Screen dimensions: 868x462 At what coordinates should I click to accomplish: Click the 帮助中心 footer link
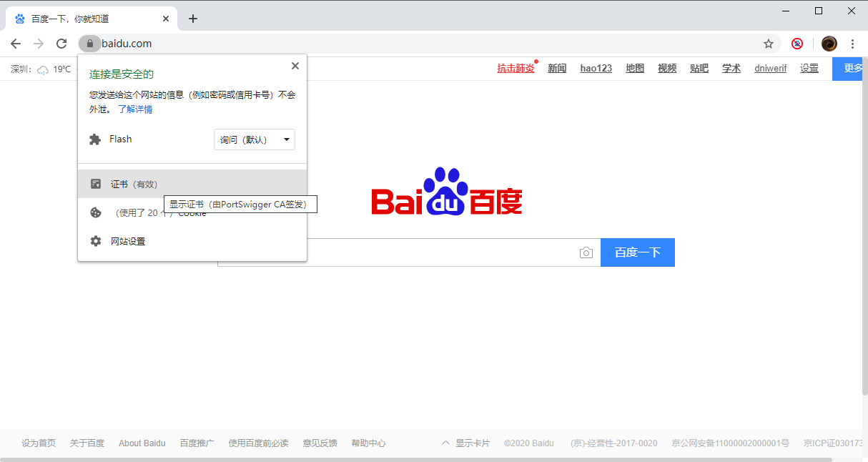(368, 443)
